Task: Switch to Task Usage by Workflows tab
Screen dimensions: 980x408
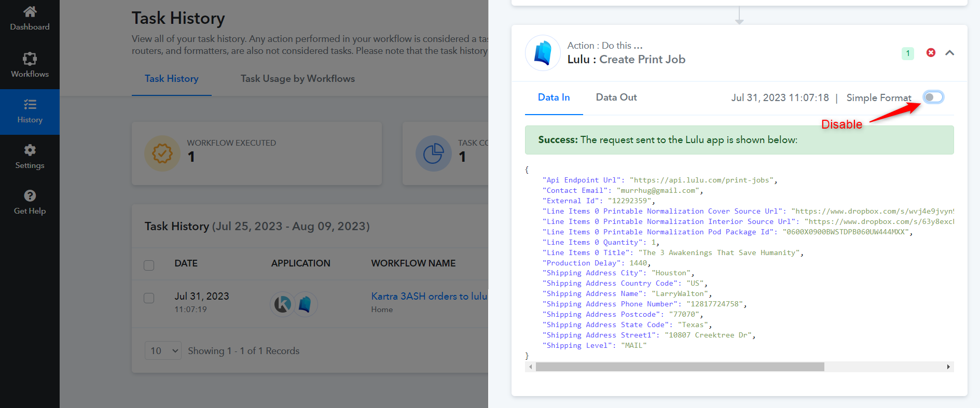Action: [298, 79]
